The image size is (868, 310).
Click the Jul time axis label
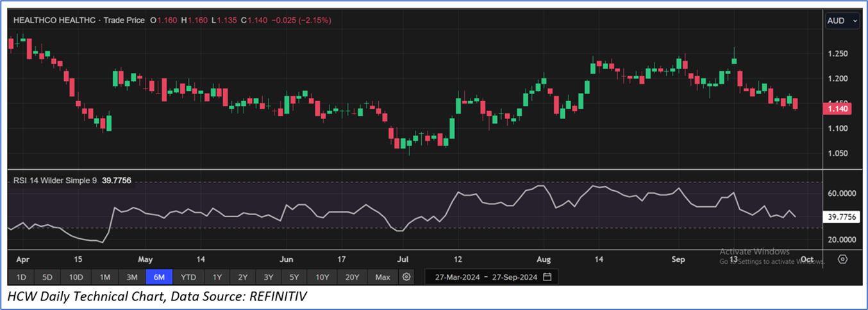[404, 259]
